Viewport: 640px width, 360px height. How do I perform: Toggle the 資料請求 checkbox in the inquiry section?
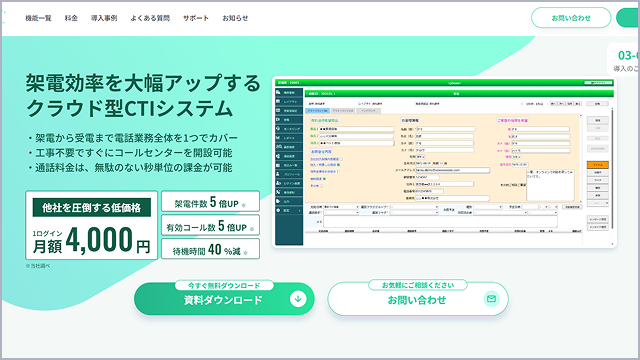tap(324, 179)
